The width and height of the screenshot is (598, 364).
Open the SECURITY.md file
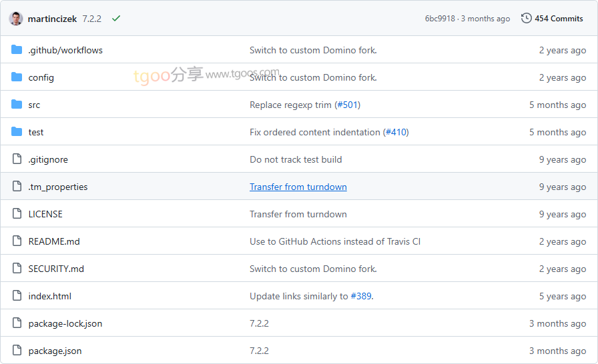coord(56,269)
